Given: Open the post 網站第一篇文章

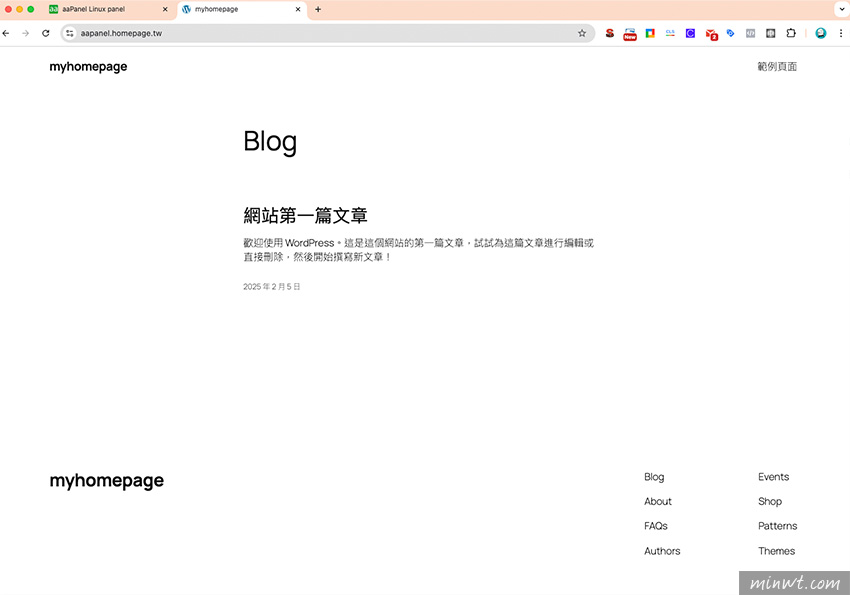Looking at the screenshot, I should (305, 216).
